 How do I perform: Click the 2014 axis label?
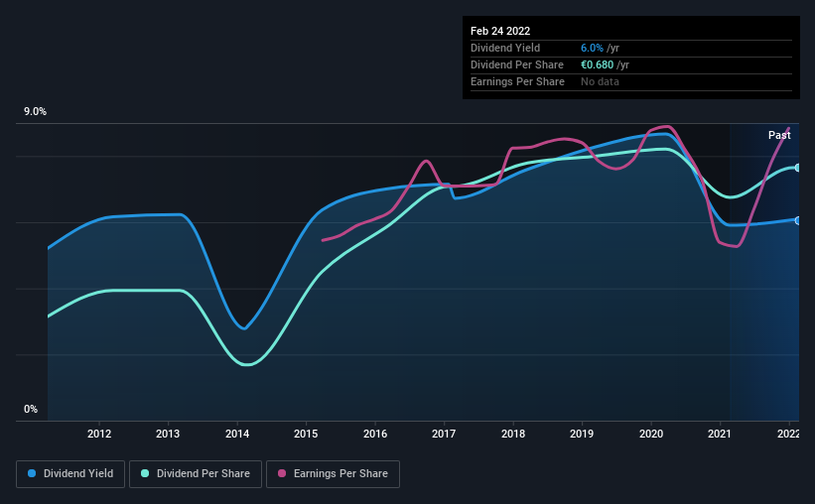pos(237,434)
